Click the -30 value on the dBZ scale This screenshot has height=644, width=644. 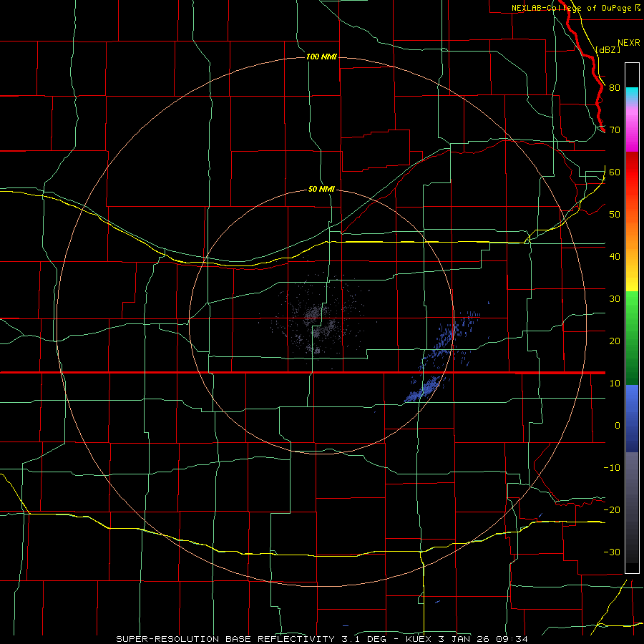[x=612, y=552]
